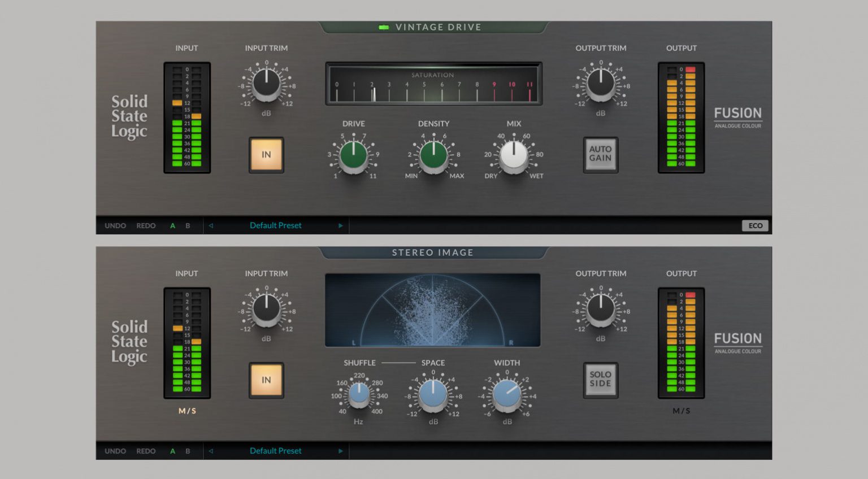Enable AUTO GAIN on Vintage Drive
The height and width of the screenshot is (479, 868).
600,155
